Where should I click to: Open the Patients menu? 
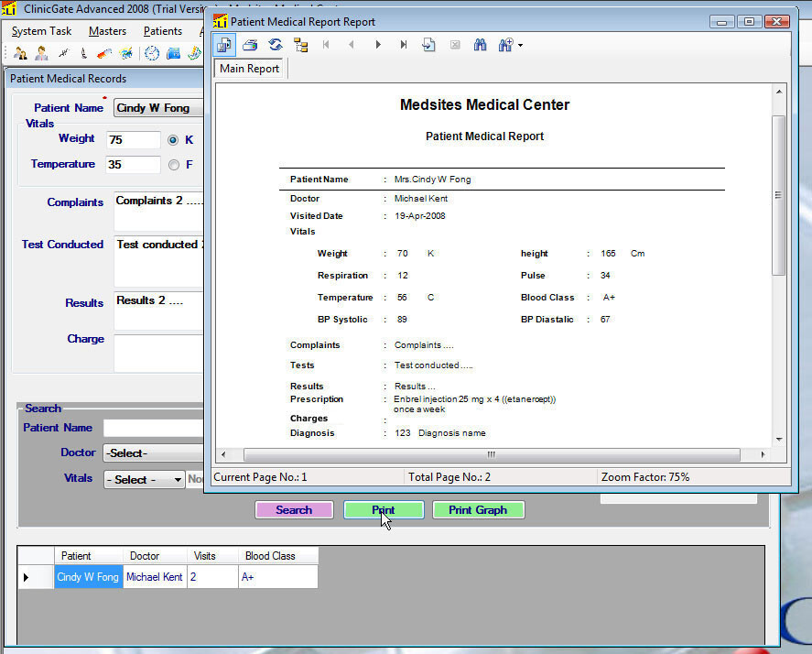coord(163,31)
